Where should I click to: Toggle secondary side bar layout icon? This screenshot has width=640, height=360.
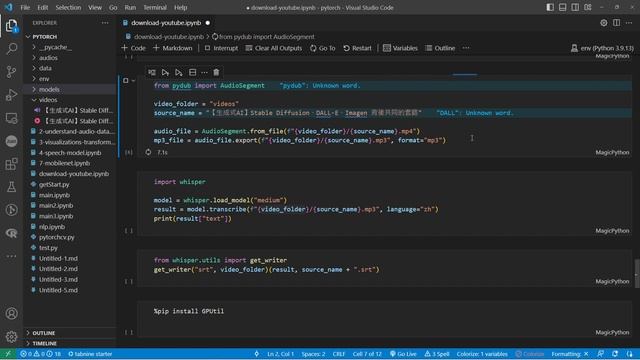tap(575, 7)
